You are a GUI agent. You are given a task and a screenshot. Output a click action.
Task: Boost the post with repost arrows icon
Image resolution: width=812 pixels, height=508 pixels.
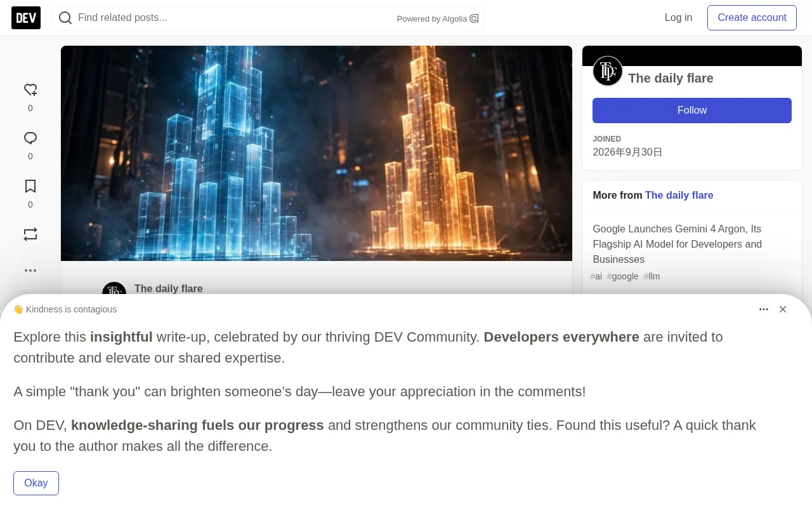[x=30, y=234]
